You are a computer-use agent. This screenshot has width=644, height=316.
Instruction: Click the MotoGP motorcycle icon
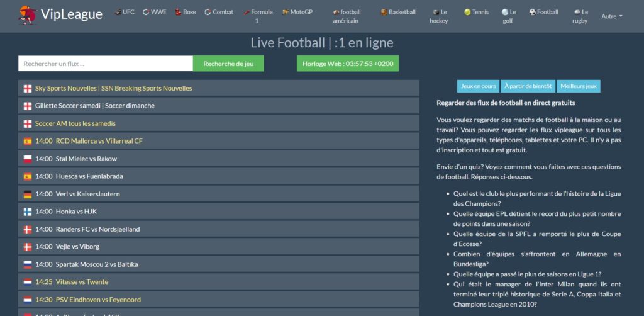[x=286, y=13]
